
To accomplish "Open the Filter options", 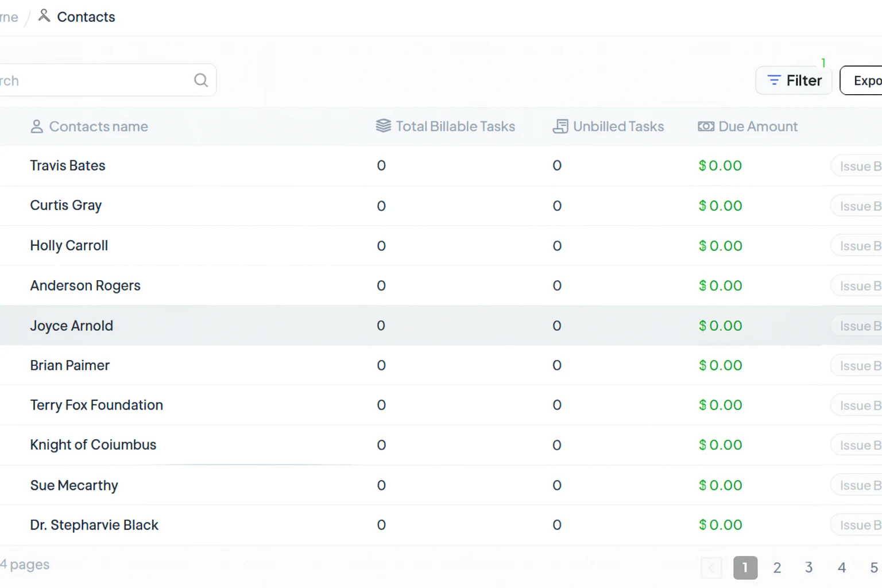I will pyautogui.click(x=794, y=80).
